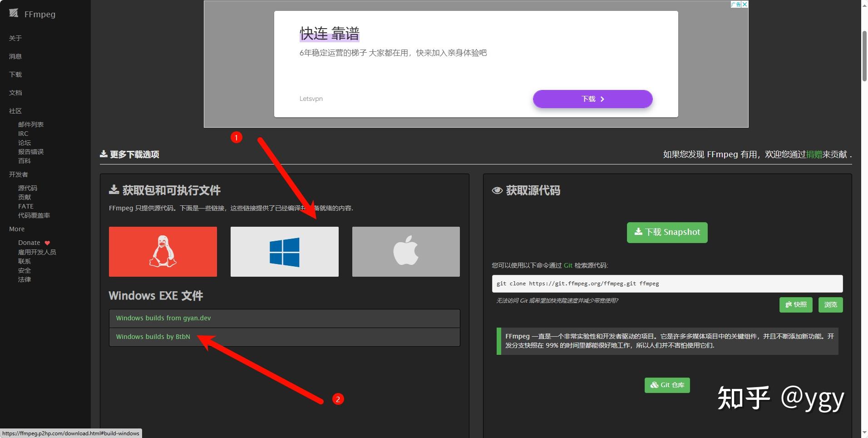Click the green Git 仓库 button
Screen dimensions: 868x438
click(x=667, y=385)
